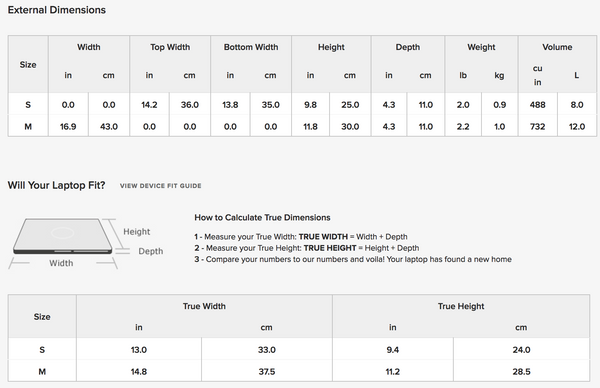Select the Will Your Laptop Fit? heading
Viewport: 600px width, 388px height.
[x=56, y=185]
